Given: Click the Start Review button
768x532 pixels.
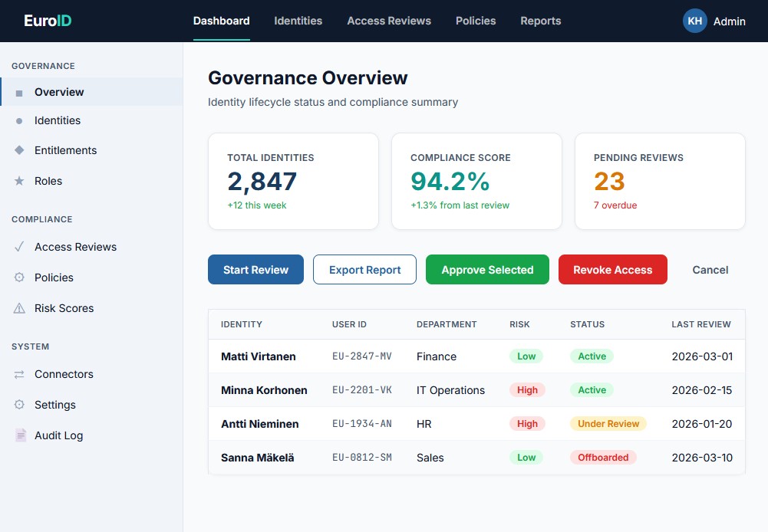Looking at the screenshot, I should tap(255, 269).
